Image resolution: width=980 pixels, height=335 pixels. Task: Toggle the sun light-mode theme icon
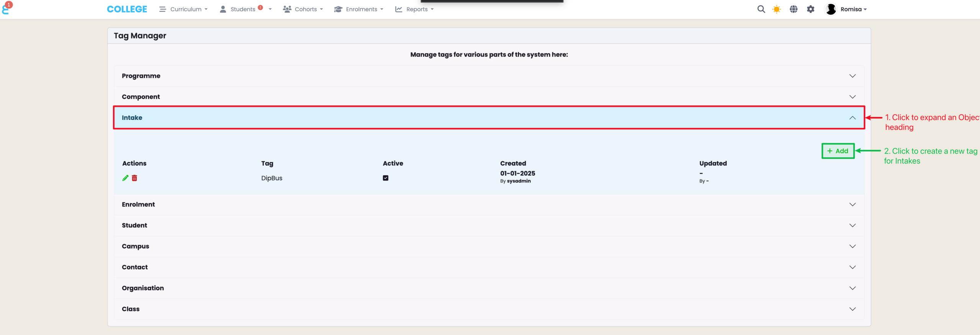[x=776, y=9]
